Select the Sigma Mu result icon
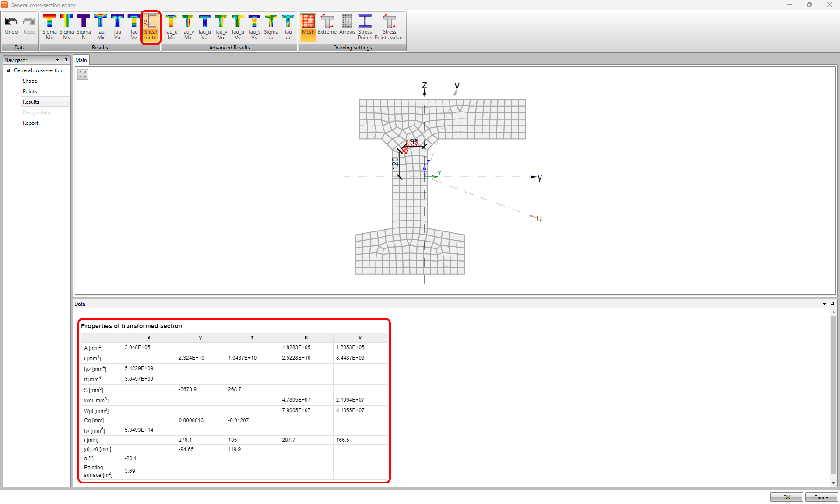The image size is (840, 504). coord(49,26)
